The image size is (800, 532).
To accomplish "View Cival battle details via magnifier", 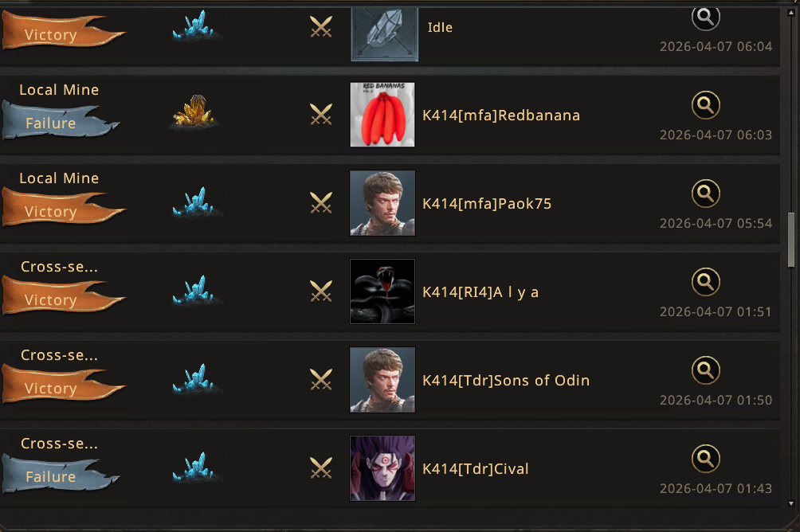I will point(706,459).
